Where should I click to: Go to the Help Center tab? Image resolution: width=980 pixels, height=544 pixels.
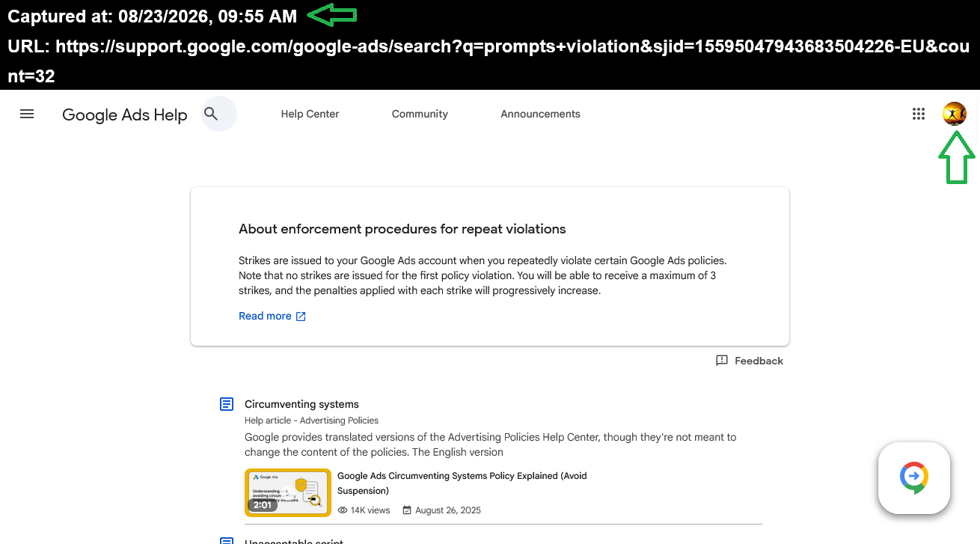coord(310,114)
